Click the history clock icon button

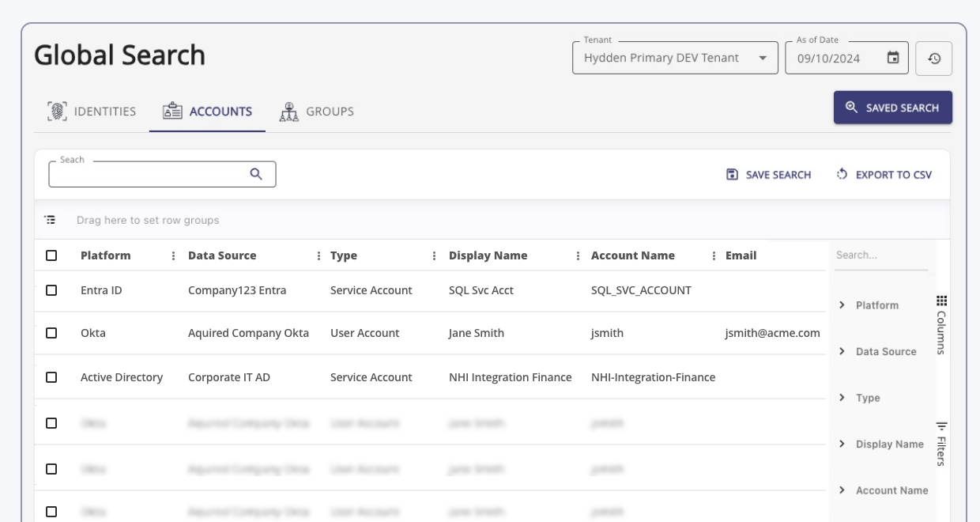click(x=933, y=59)
